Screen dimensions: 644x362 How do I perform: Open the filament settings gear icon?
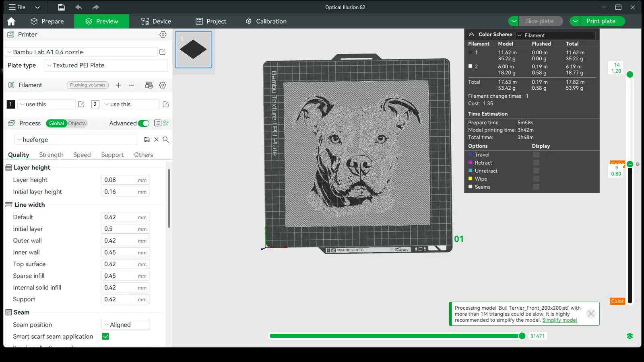(x=163, y=85)
